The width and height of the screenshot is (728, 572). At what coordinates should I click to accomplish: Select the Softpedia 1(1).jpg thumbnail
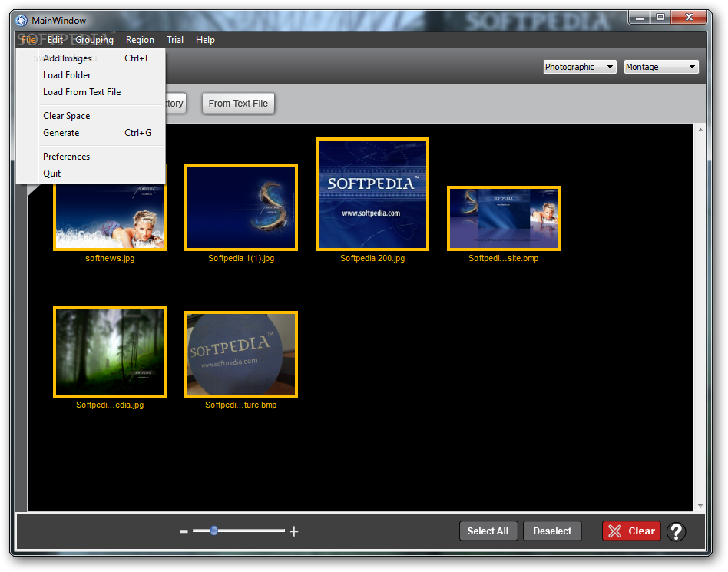click(241, 207)
